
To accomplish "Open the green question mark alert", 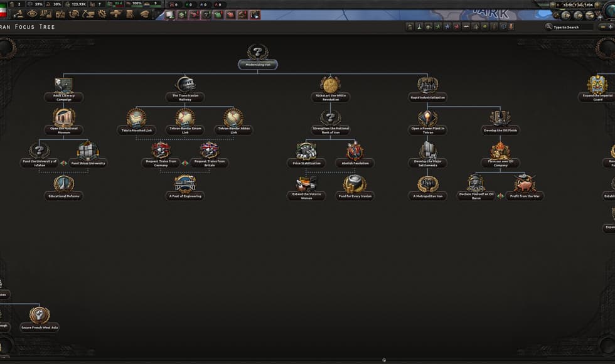I will (206, 15).
